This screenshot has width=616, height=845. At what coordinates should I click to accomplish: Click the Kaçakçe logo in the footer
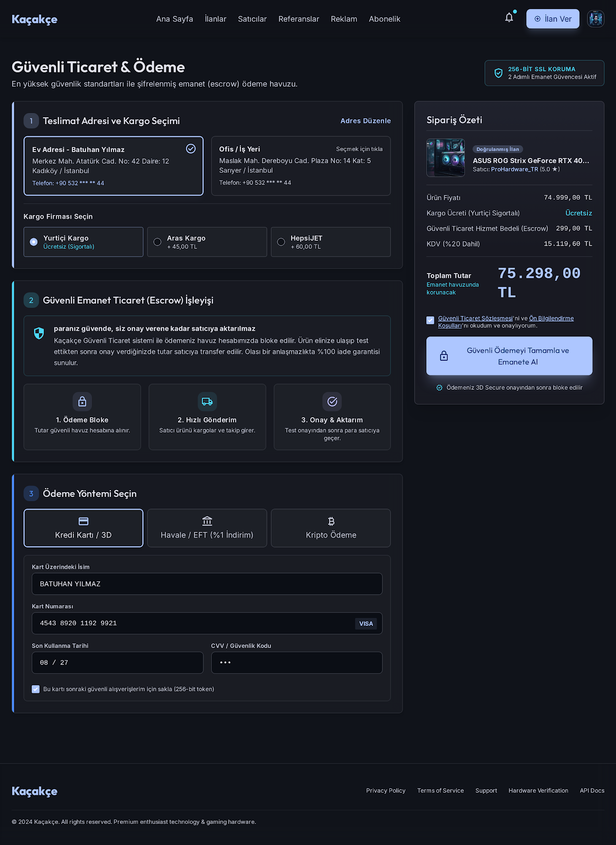click(x=34, y=791)
